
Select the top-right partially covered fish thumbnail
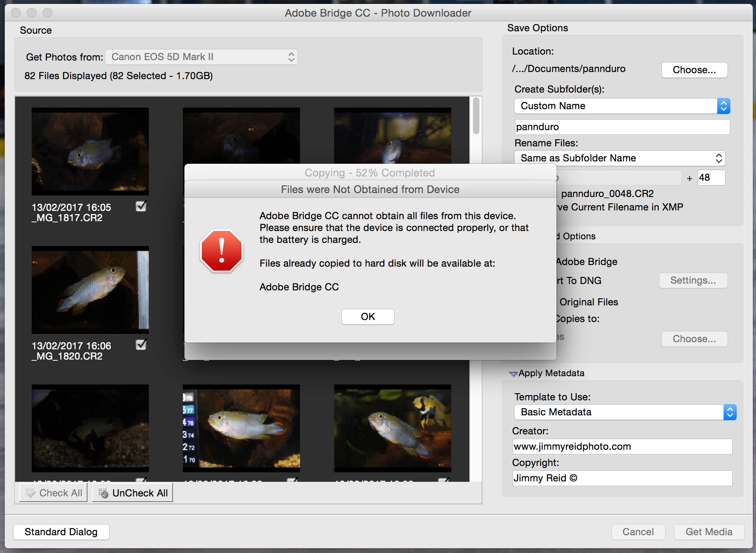tap(393, 135)
